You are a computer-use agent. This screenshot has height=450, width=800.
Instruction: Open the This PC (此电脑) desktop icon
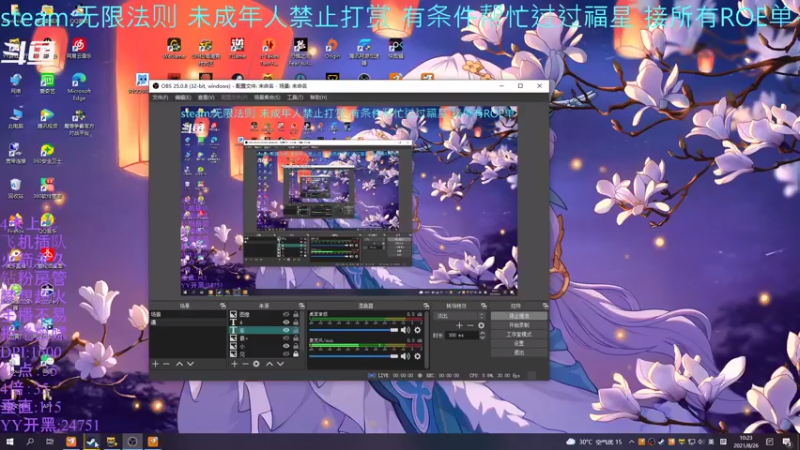click(x=15, y=119)
